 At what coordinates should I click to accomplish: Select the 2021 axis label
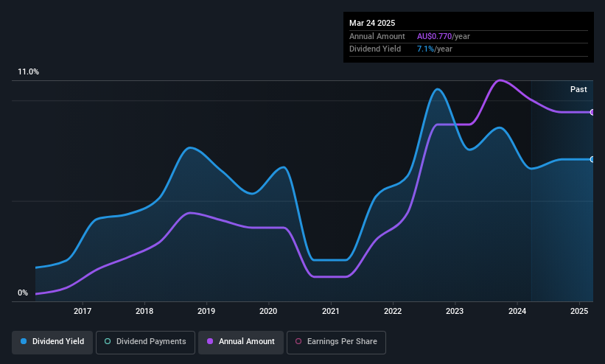coord(331,311)
